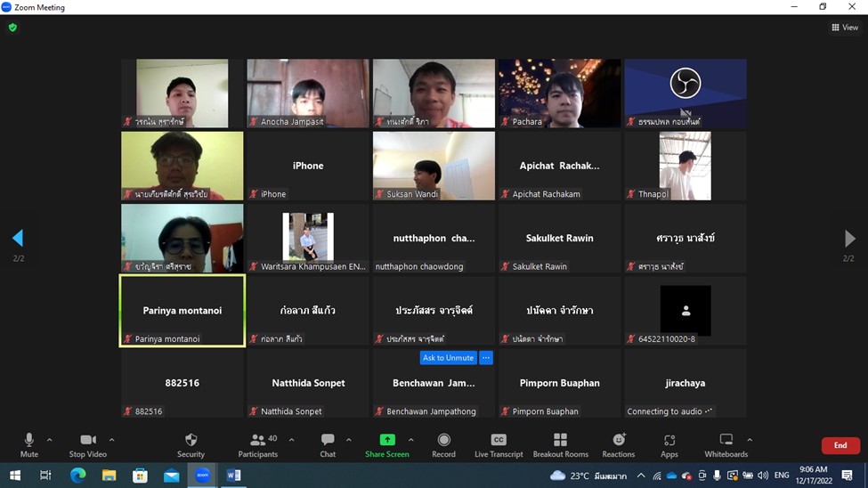Expand video options arrow beside Stop Video
Viewport: 868px width, 488px height.
coord(111,440)
